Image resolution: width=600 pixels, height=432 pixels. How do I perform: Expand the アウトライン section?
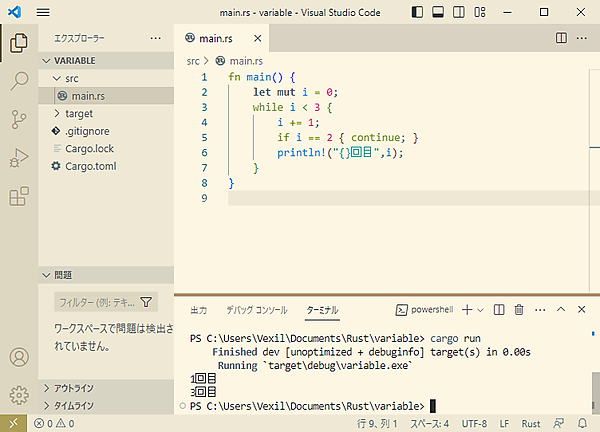(74, 388)
